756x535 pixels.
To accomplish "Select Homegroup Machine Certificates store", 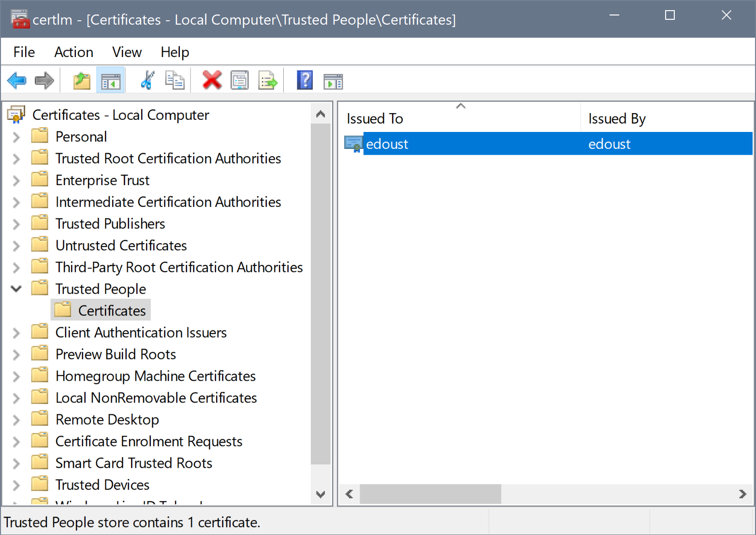I will (156, 376).
